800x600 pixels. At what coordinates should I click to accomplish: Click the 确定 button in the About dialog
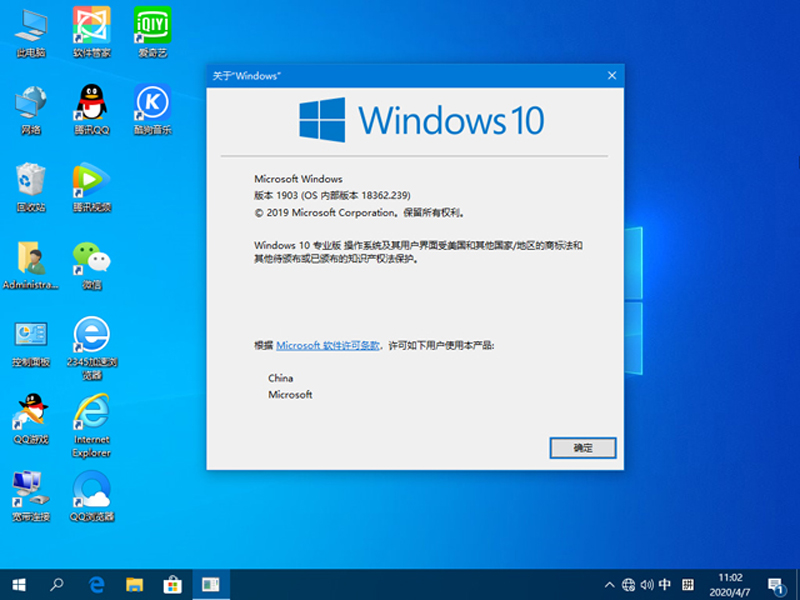click(x=583, y=448)
